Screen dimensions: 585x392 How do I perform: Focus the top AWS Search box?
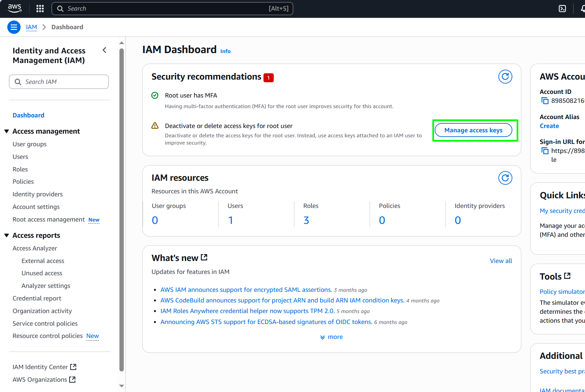(x=172, y=9)
